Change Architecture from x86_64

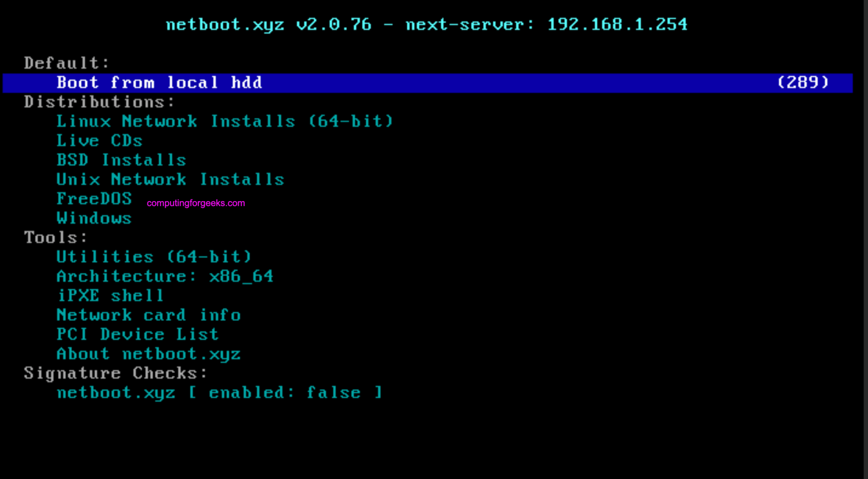(164, 276)
